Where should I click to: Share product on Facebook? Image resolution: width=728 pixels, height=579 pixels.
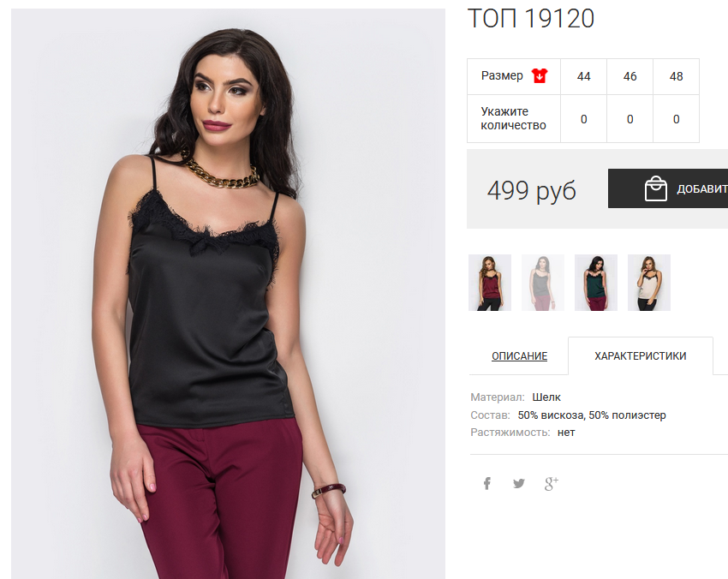tap(487, 483)
